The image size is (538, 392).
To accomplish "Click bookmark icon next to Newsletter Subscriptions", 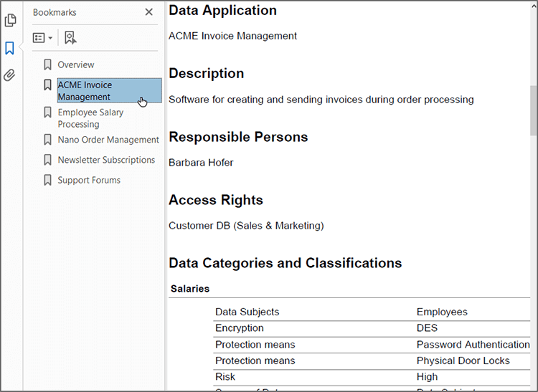I will coord(48,160).
